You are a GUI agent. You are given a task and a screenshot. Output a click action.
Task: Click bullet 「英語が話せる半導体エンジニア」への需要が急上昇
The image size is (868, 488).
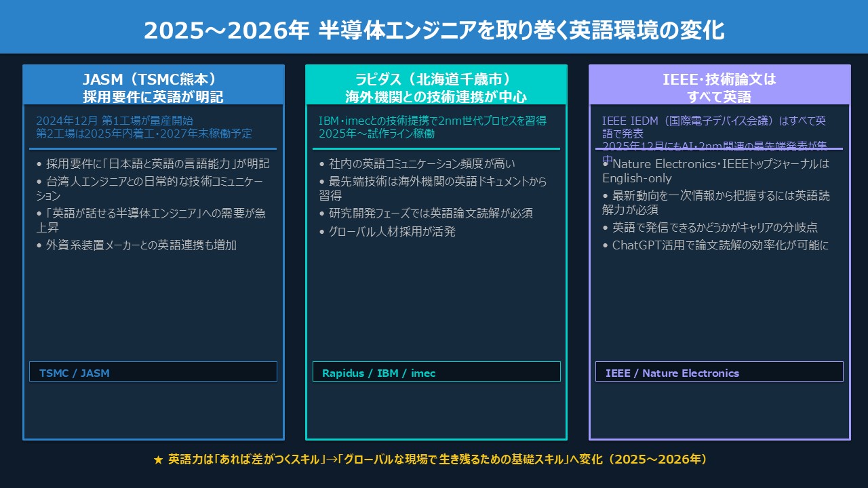[x=151, y=220]
